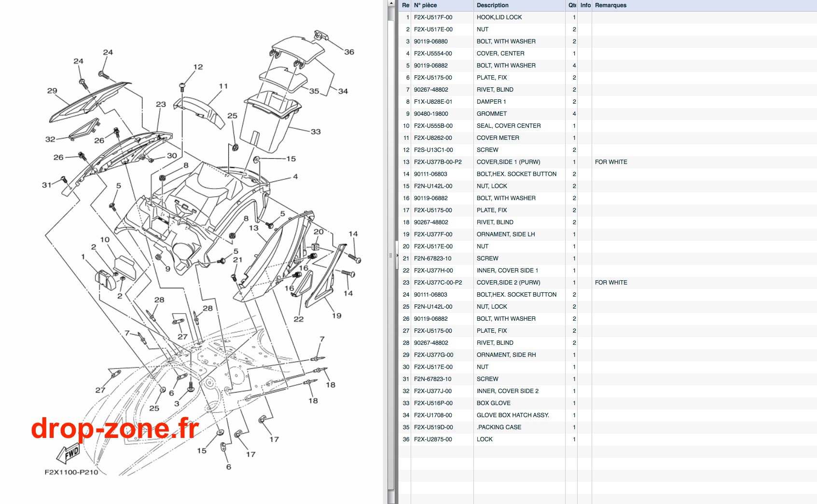Click "ORNAMENT, SIDE LH" description
The width and height of the screenshot is (817, 504).
pyautogui.click(x=506, y=234)
